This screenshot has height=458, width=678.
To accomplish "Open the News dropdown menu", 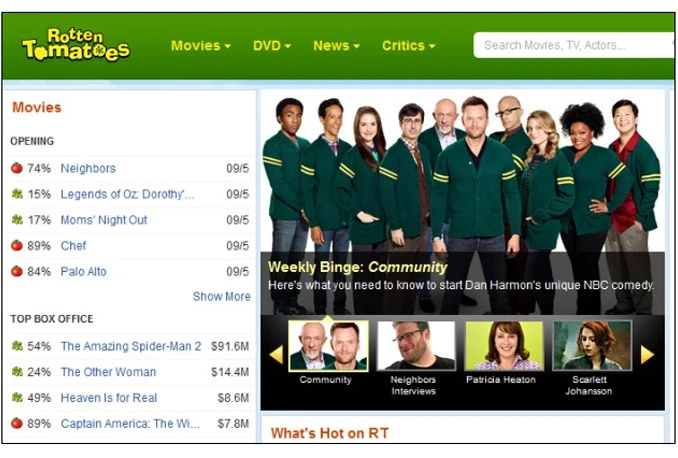I will 336,45.
